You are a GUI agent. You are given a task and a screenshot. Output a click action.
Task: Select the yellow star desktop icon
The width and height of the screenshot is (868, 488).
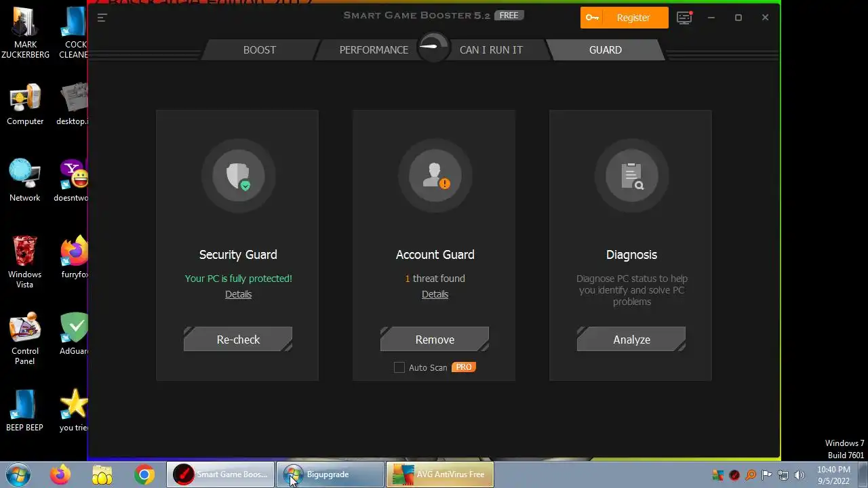coord(73,410)
